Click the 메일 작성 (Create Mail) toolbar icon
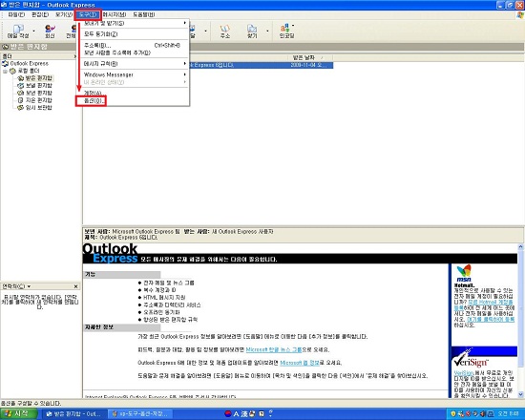Screen dimensions: 525x420 pos(18,31)
